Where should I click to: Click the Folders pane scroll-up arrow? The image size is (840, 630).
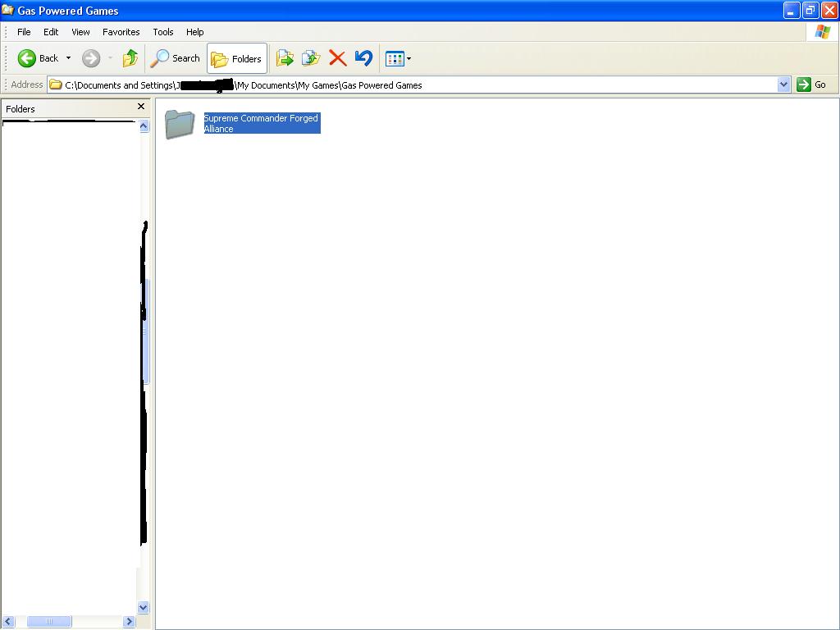144,126
